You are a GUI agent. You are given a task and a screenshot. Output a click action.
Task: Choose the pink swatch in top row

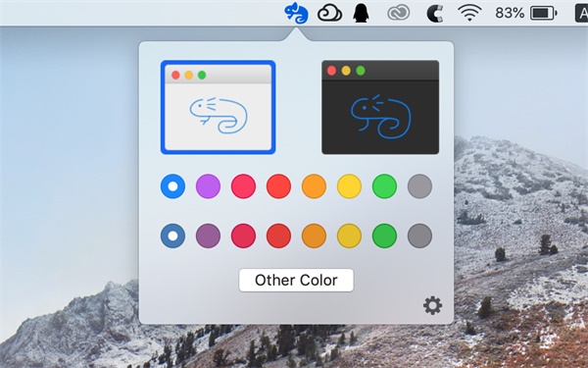[243, 185]
